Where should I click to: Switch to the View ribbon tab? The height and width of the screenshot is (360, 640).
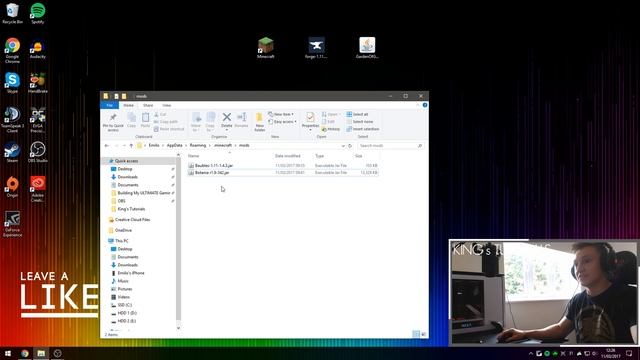click(x=167, y=105)
